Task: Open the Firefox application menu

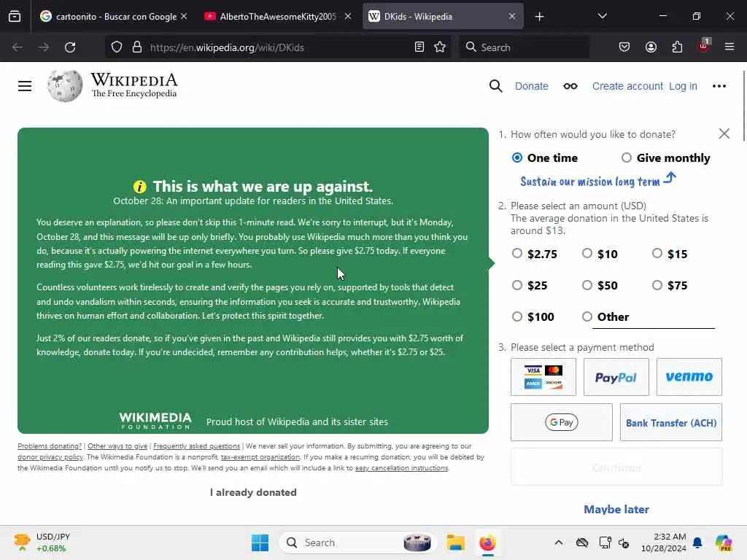Action: [x=729, y=47]
